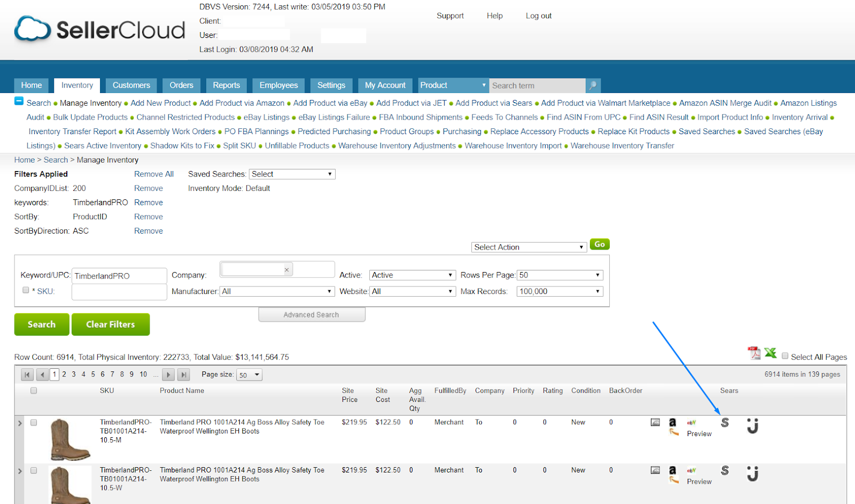
Task: Open Advanced Search
Action: tap(312, 315)
